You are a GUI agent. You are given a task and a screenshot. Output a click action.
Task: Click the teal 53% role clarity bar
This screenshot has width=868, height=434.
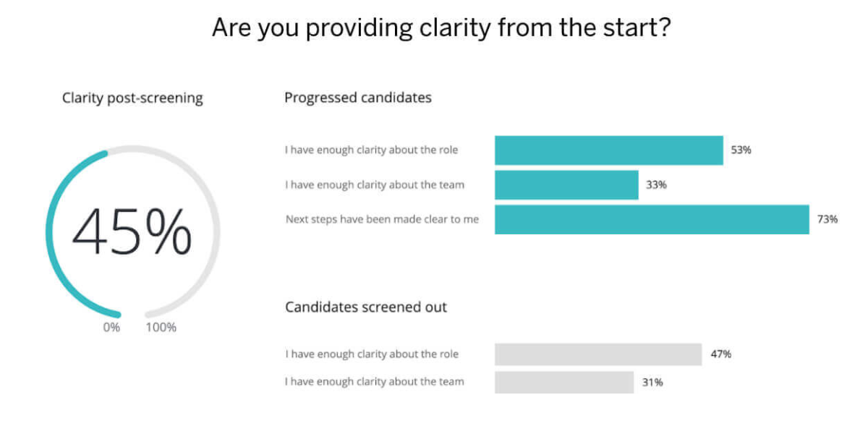coord(608,150)
